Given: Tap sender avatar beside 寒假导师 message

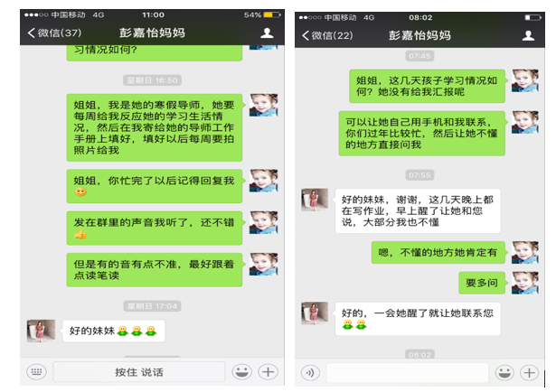Looking at the screenshot, I should (x=263, y=105).
